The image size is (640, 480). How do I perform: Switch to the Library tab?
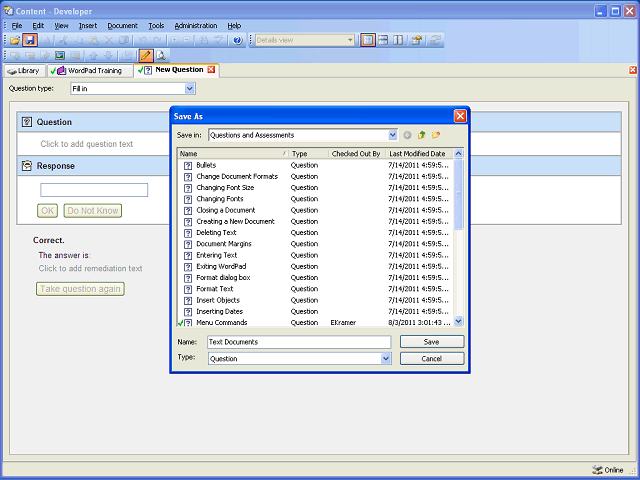(x=24, y=71)
